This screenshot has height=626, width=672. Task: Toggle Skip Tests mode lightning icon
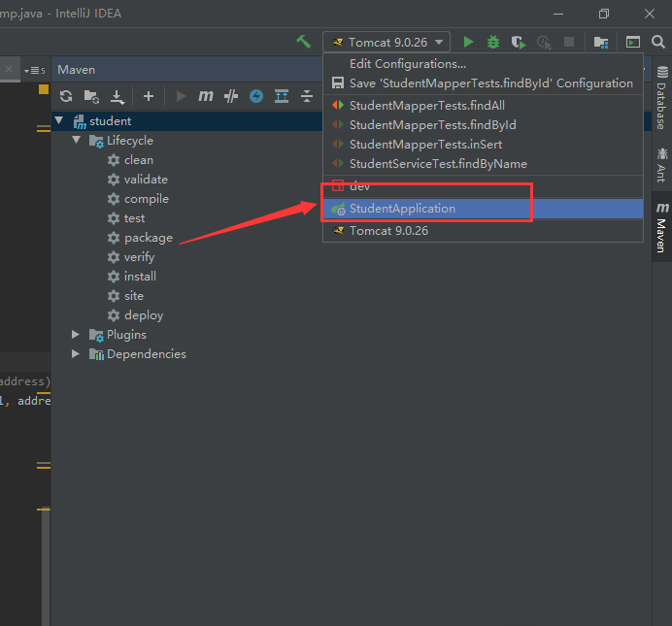point(256,96)
